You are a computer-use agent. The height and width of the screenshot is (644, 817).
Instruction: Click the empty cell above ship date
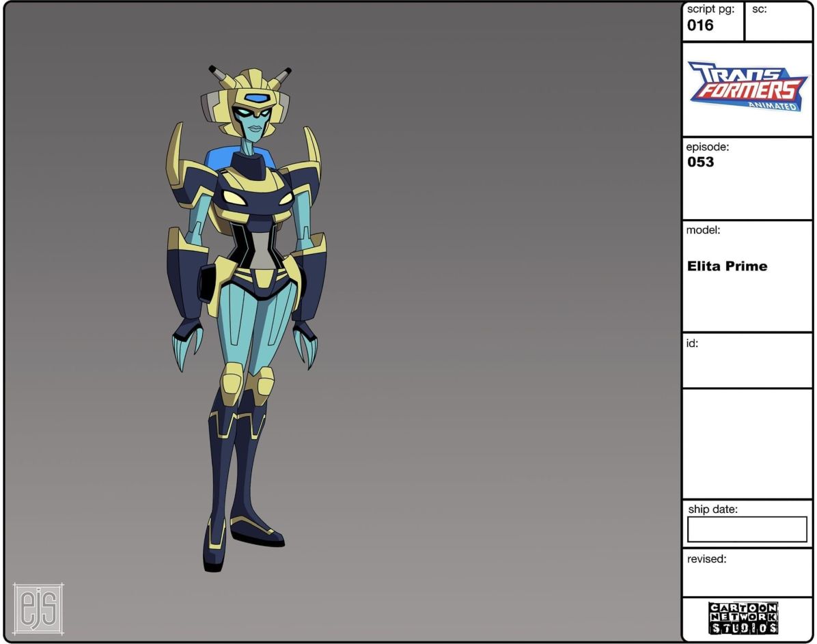[747, 444]
